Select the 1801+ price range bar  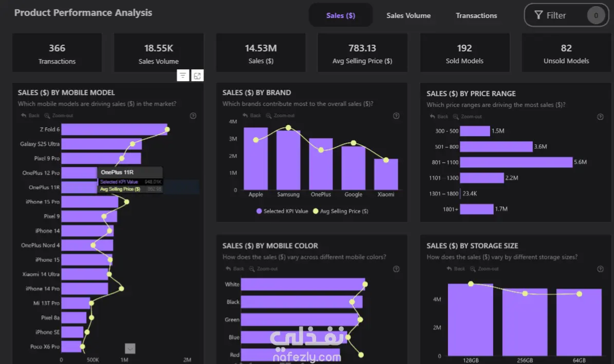point(476,209)
